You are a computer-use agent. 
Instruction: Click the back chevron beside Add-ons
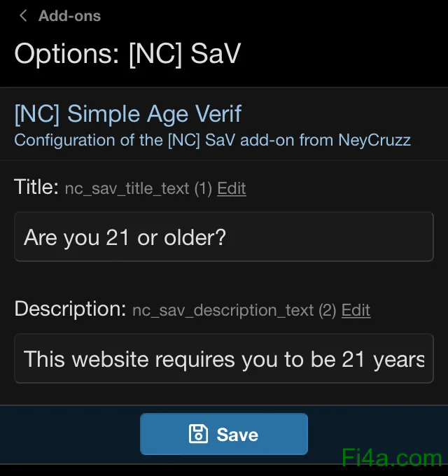tap(24, 15)
